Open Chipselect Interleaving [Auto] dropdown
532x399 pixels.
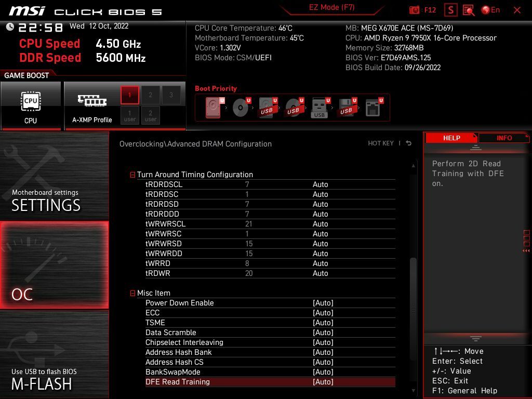(323, 342)
